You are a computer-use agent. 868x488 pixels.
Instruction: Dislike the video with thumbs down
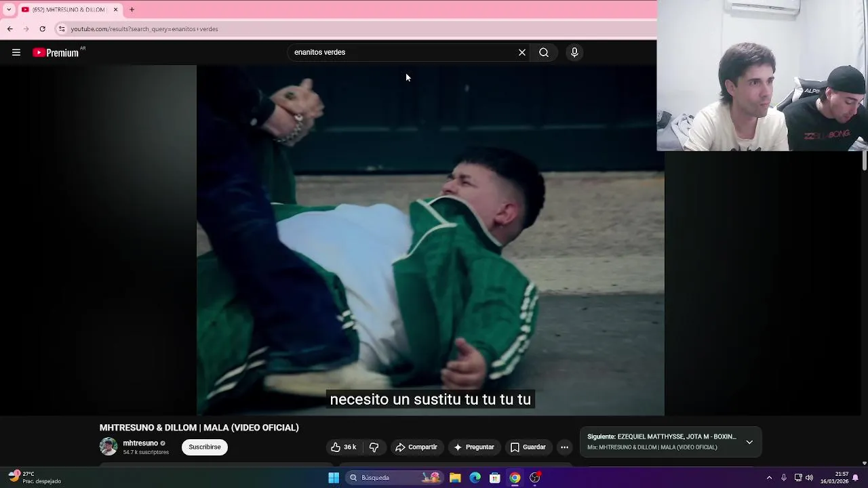pos(374,447)
